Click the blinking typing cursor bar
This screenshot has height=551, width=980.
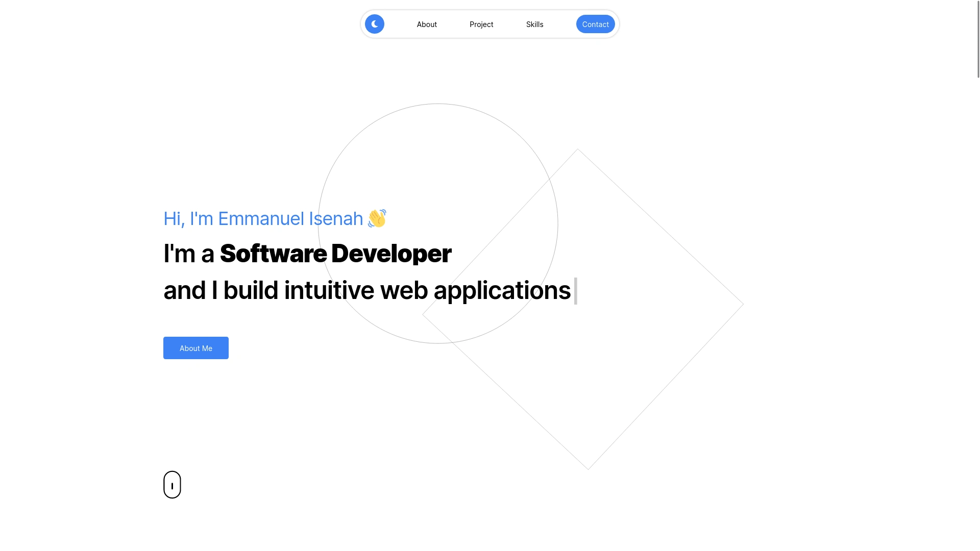click(x=575, y=291)
